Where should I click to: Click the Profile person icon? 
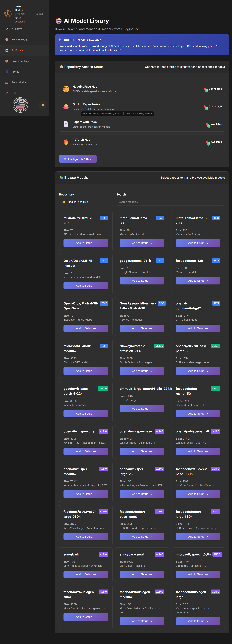[x=7, y=72]
